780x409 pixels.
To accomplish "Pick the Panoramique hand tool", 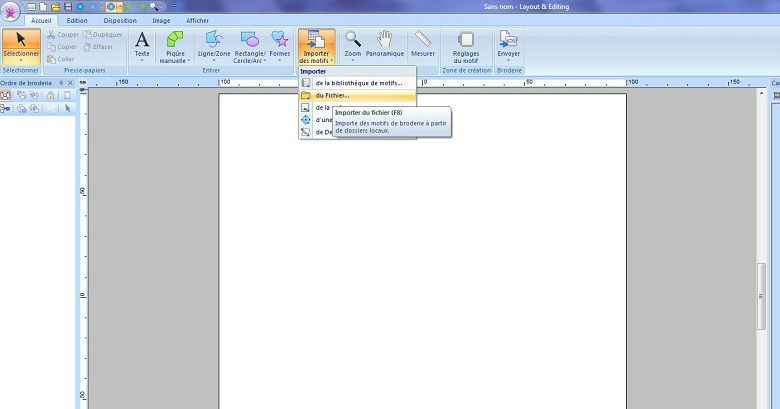I will pyautogui.click(x=385, y=45).
